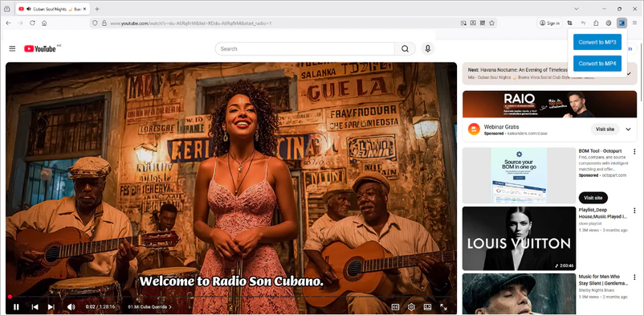The width and height of the screenshot is (644, 316).
Task: Open the browser application menu
Action: (634, 23)
